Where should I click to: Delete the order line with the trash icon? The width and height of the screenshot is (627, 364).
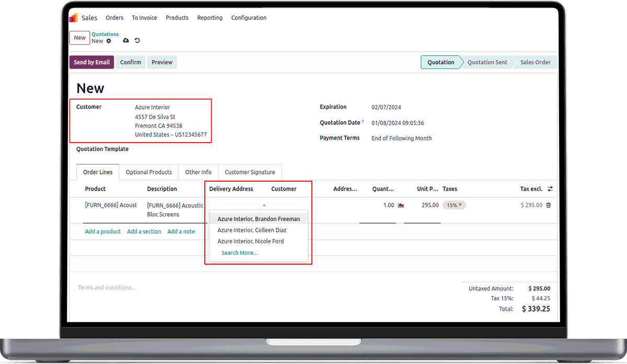pyautogui.click(x=548, y=205)
